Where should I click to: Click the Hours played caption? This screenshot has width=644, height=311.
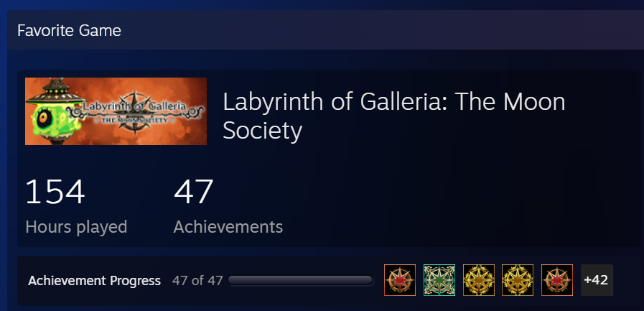(76, 227)
